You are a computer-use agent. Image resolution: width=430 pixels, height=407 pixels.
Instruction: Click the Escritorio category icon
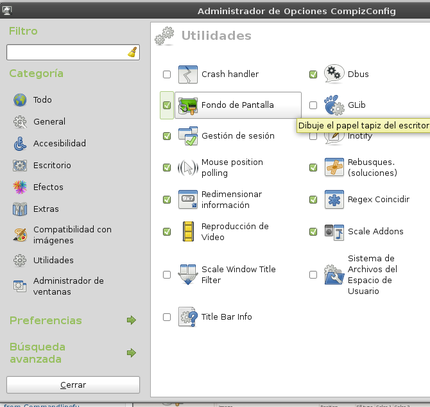point(20,165)
